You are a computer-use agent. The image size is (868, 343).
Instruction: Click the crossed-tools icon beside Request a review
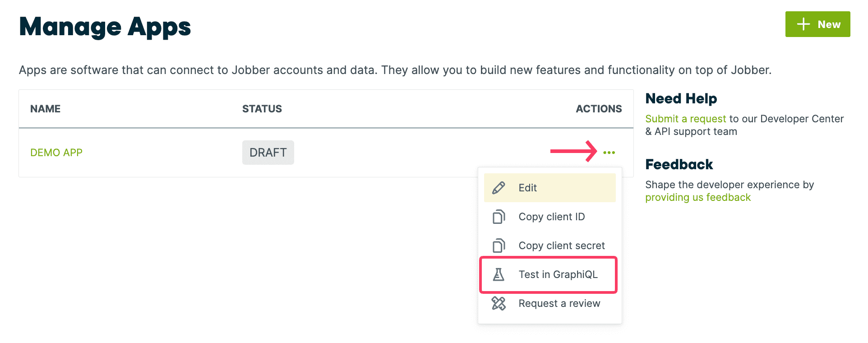coord(499,303)
